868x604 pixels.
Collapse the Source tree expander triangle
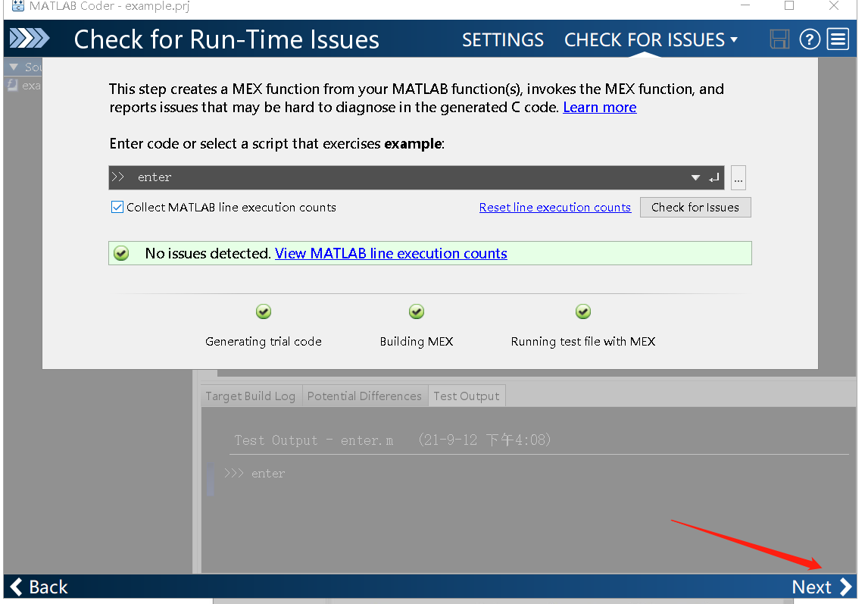coord(14,67)
